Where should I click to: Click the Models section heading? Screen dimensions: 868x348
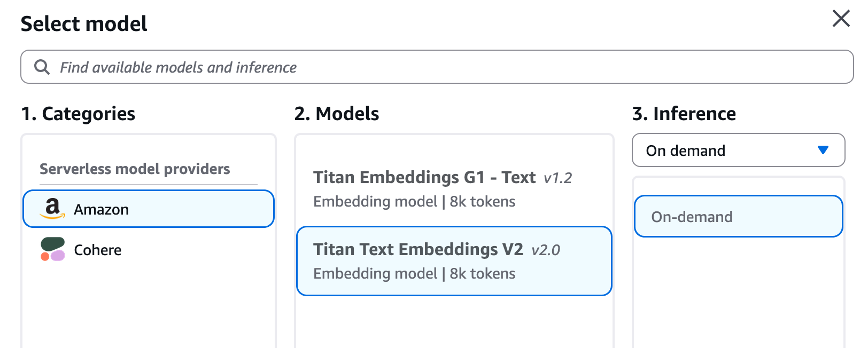click(337, 113)
